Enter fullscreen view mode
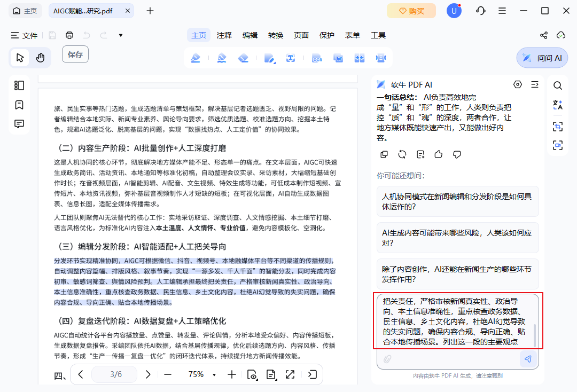This screenshot has width=577, height=392. [290, 374]
